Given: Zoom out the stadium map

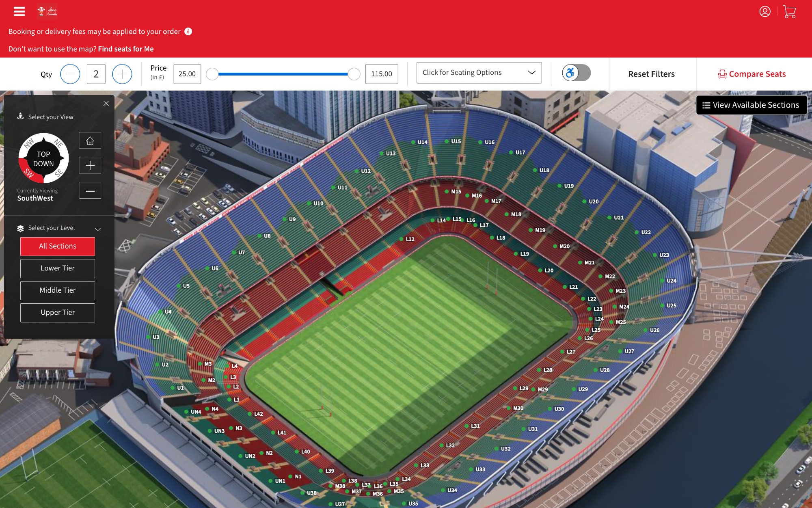Looking at the screenshot, I should pos(90,190).
